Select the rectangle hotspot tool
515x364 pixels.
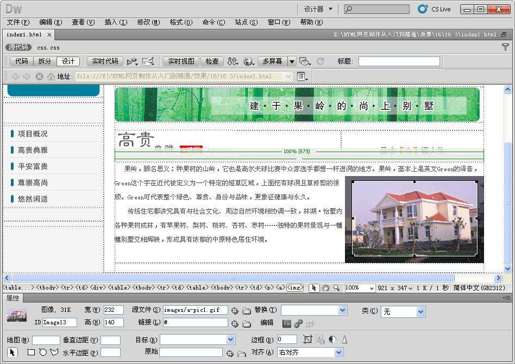31,352
